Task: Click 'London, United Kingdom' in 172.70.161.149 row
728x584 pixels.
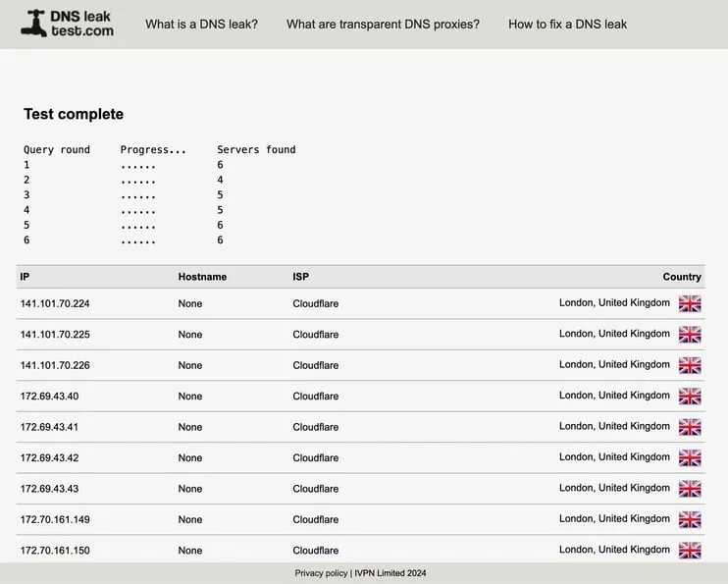Action: pyautogui.click(x=614, y=518)
